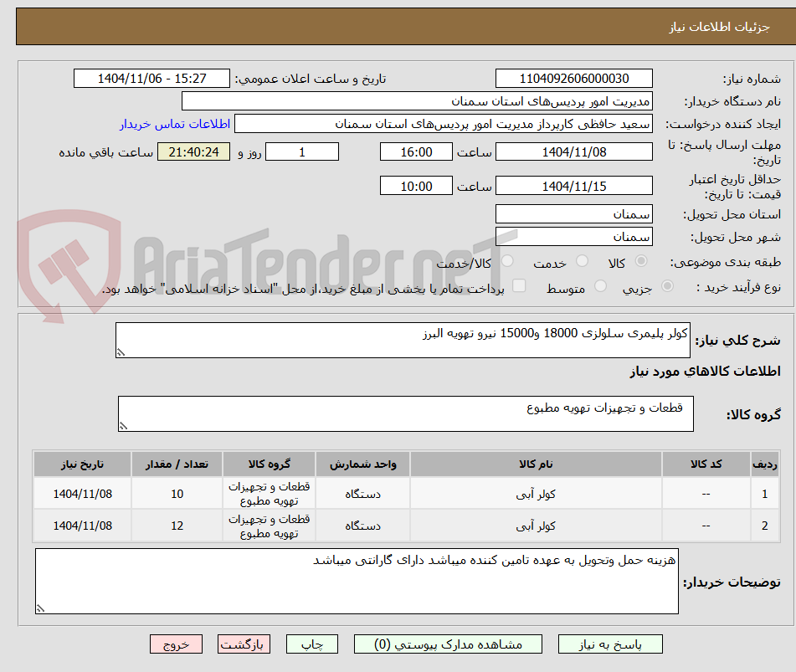Click row number 1 cell
Screen dimensions: 796x672
pyautogui.click(x=764, y=494)
